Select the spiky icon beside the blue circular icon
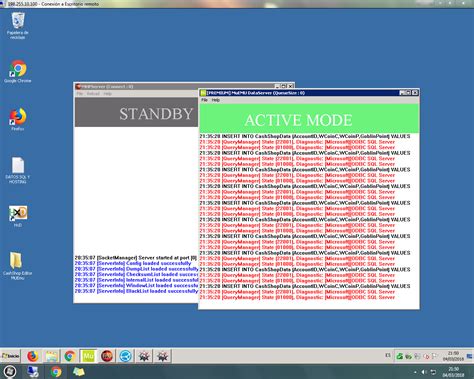This screenshot has width=474, height=379. click(x=144, y=356)
